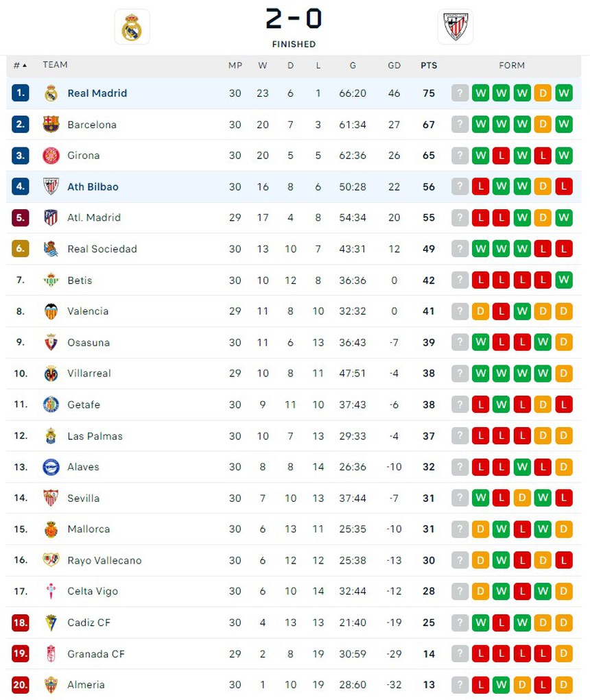Screen dimensions: 590x700
Task: Click Betis's green W latest form badge
Action: tap(564, 280)
